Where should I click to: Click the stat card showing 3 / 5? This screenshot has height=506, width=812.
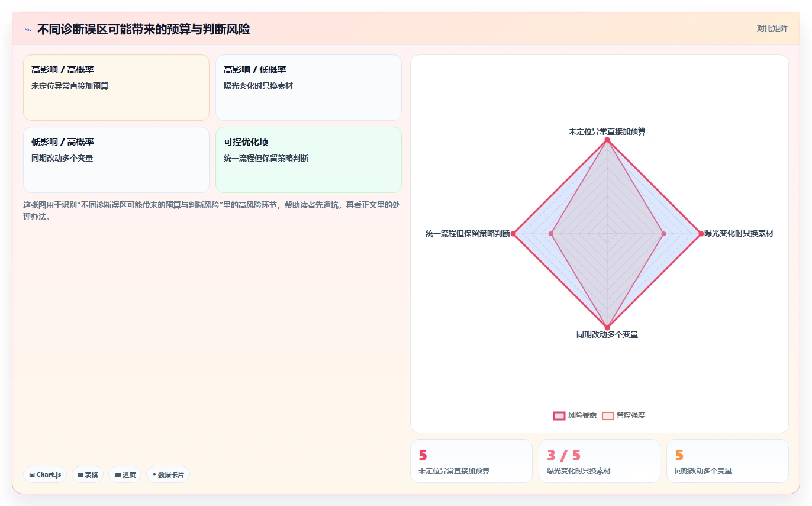[600, 461]
